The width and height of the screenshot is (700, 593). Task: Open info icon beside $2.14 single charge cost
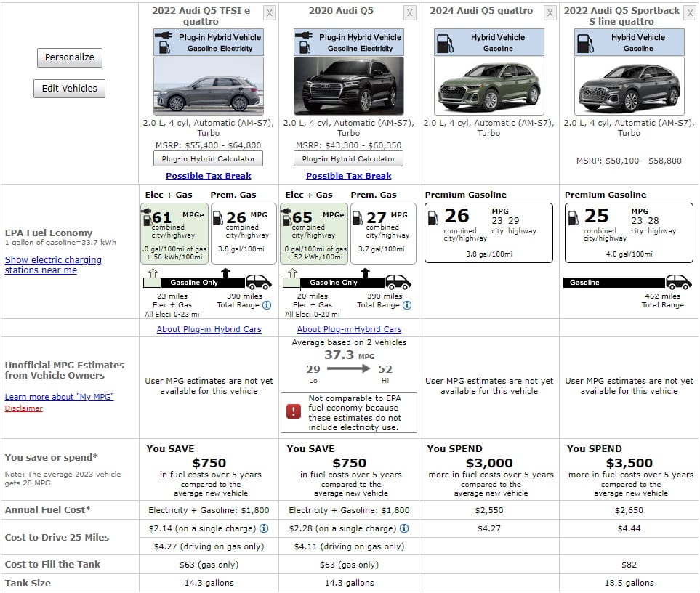point(265,528)
